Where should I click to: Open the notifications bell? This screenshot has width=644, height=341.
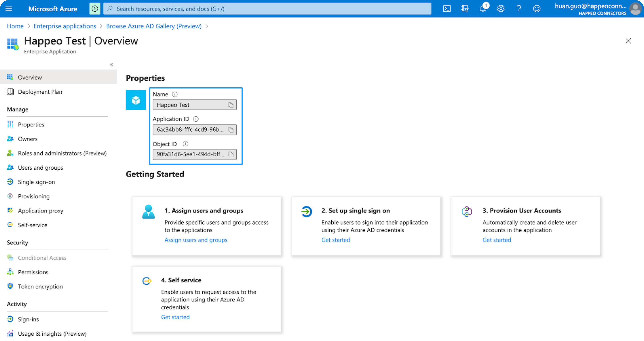point(483,9)
